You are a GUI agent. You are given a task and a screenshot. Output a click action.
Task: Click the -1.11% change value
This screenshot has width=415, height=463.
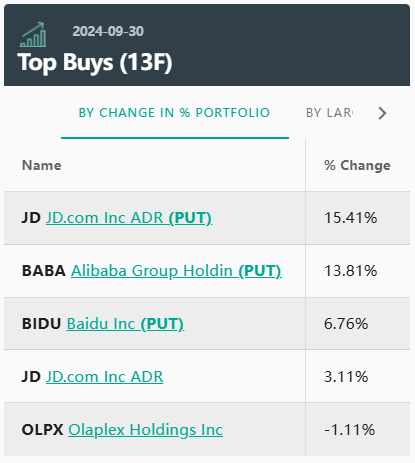tap(350, 430)
